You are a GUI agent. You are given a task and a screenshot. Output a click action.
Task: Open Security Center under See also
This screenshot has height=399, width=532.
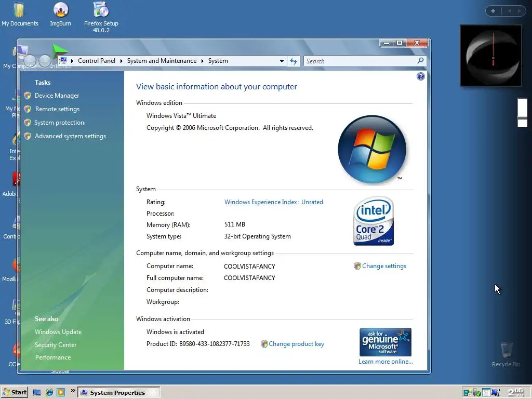point(56,345)
